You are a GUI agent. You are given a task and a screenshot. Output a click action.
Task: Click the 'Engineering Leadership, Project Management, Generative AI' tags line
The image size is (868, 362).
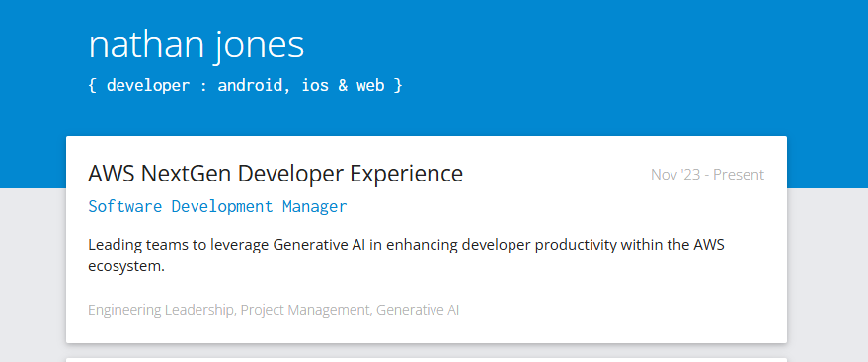click(x=274, y=310)
